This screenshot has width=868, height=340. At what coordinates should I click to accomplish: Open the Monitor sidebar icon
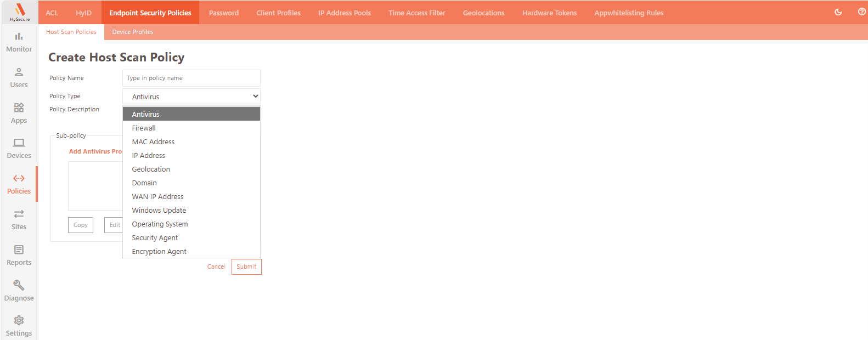point(19,37)
